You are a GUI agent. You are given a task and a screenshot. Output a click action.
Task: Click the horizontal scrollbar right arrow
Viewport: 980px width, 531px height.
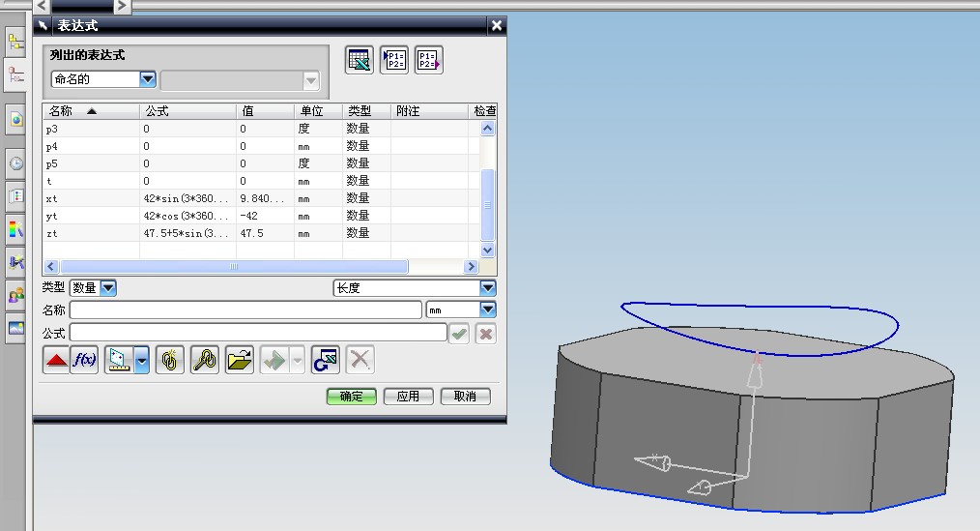point(472,267)
